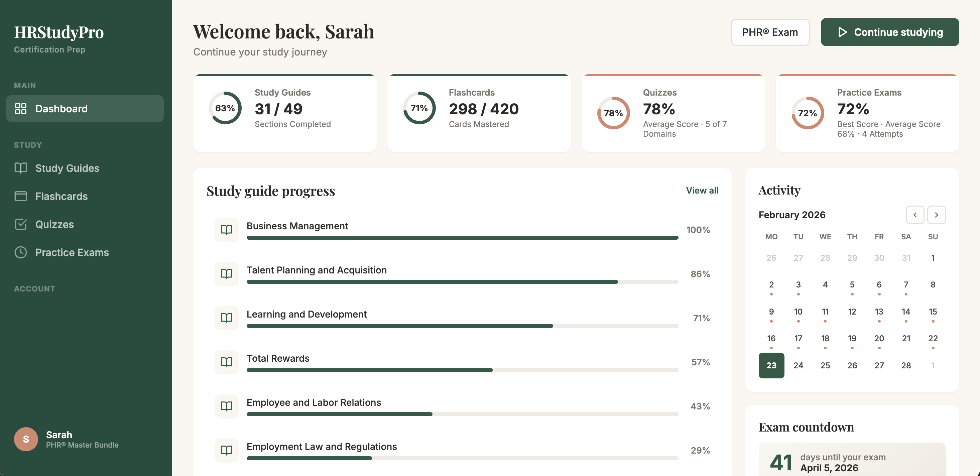Click the book icon beside Business Management
This screenshot has width=980, height=476.
tap(226, 230)
